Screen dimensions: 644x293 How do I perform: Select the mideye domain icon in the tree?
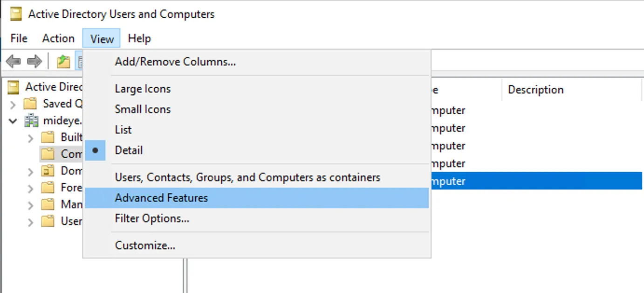pyautogui.click(x=31, y=120)
